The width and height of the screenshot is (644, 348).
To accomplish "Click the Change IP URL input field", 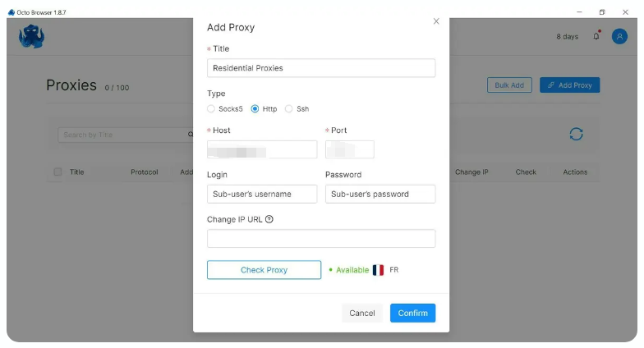I will point(321,238).
